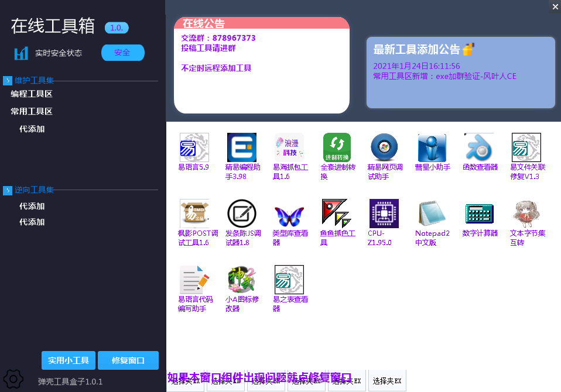Launch Notepad2 中文版

click(432, 214)
